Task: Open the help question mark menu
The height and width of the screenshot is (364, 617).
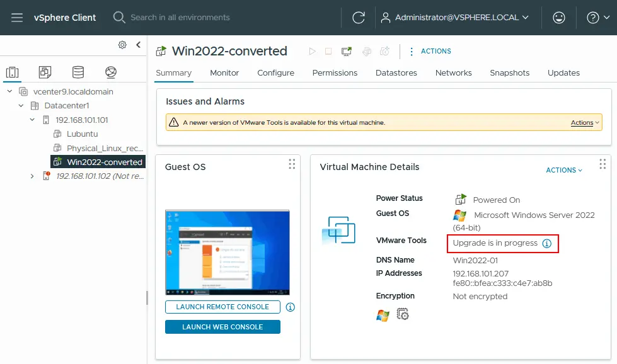Action: (x=597, y=18)
